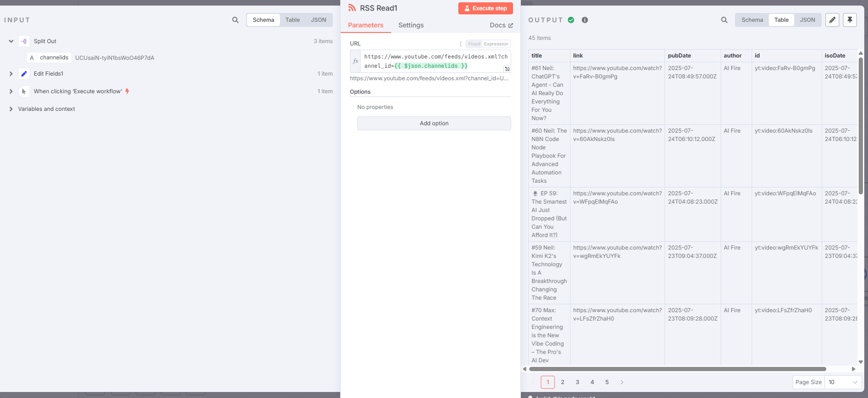This screenshot has width=868, height=398.
Task: Click the output table vertical scrollbar
Action: pyautogui.click(x=861, y=125)
